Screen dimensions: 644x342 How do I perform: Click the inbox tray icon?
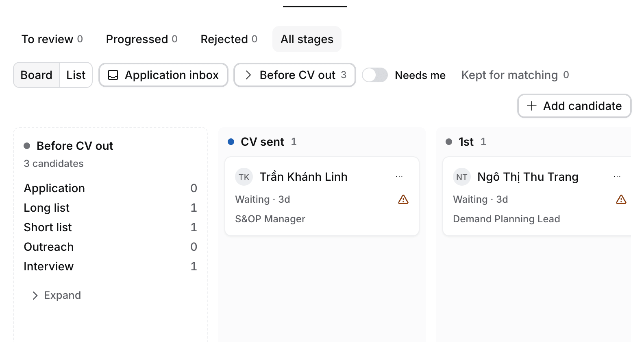pyautogui.click(x=113, y=75)
